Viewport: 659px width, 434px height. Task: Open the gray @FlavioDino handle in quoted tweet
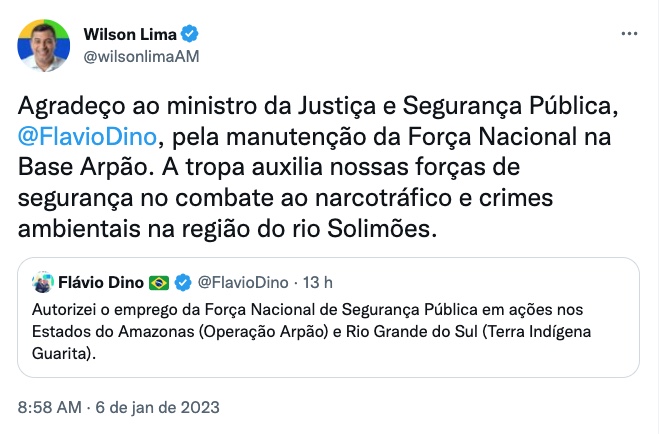(x=243, y=281)
